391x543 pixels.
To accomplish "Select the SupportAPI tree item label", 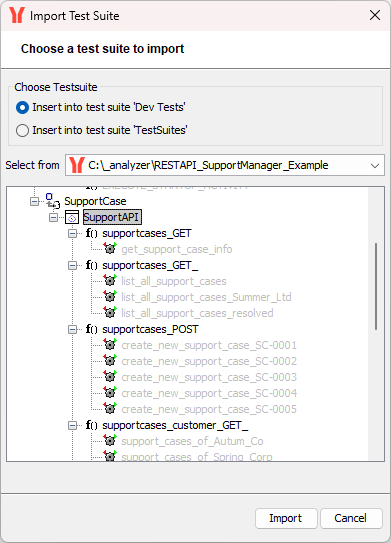I will click(x=112, y=217).
